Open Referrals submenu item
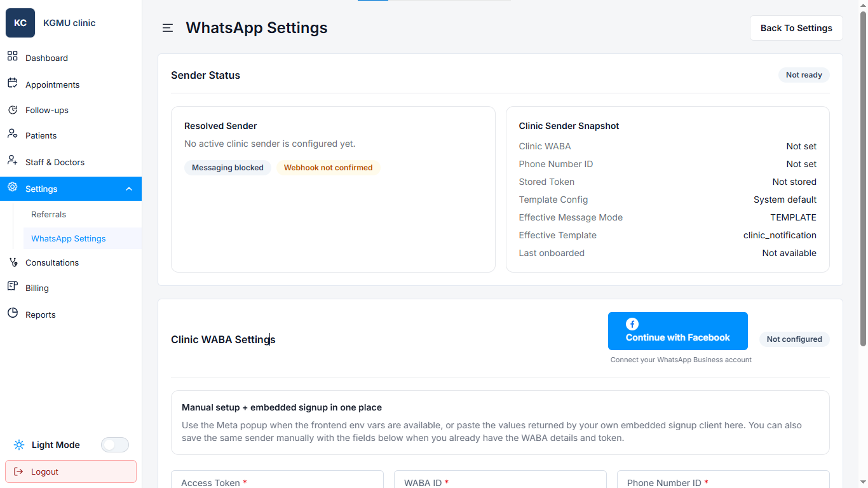Viewport: 868px width, 488px height. point(83,214)
